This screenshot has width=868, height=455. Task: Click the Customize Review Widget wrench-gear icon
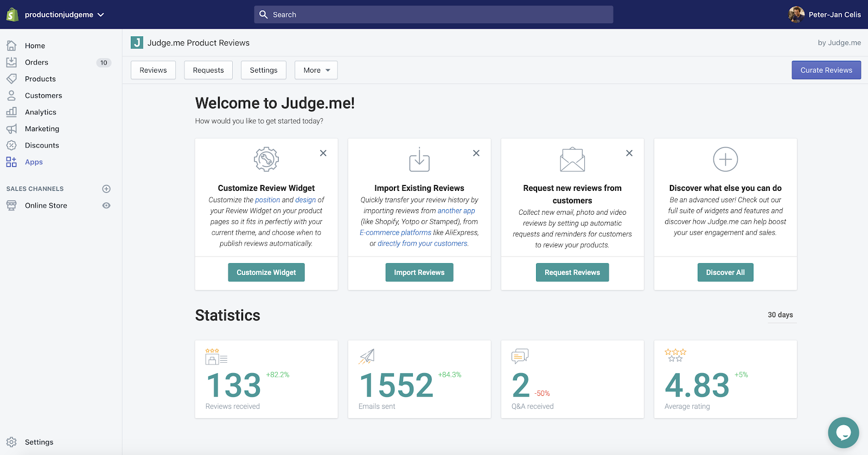click(266, 159)
